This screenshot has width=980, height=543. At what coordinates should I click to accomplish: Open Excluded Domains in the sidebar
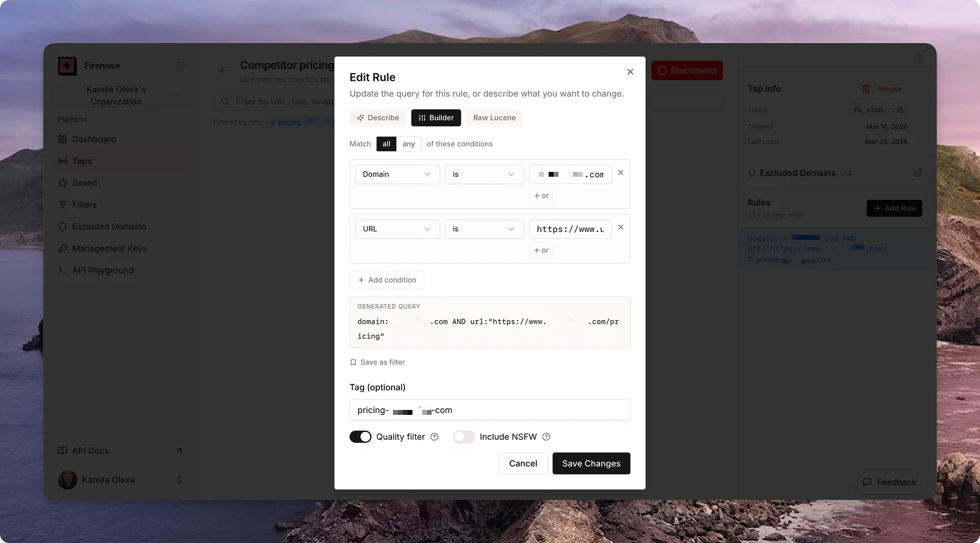(x=122, y=227)
